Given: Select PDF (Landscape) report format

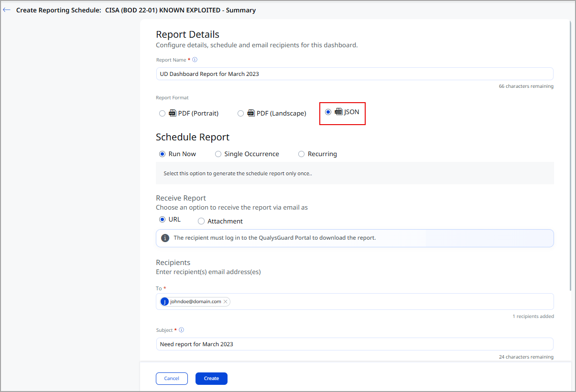Looking at the screenshot, I should (241, 114).
